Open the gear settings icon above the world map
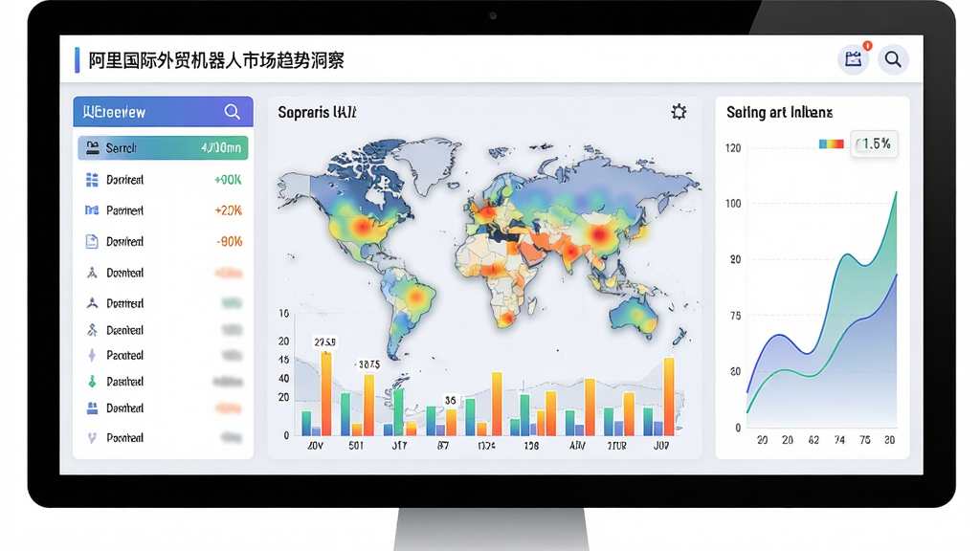 (679, 112)
